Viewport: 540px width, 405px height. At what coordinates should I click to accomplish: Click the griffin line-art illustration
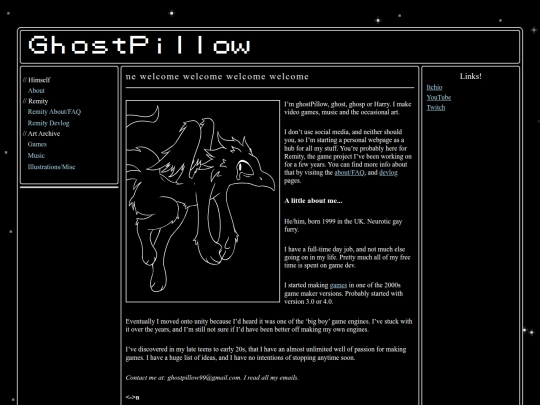point(202,201)
